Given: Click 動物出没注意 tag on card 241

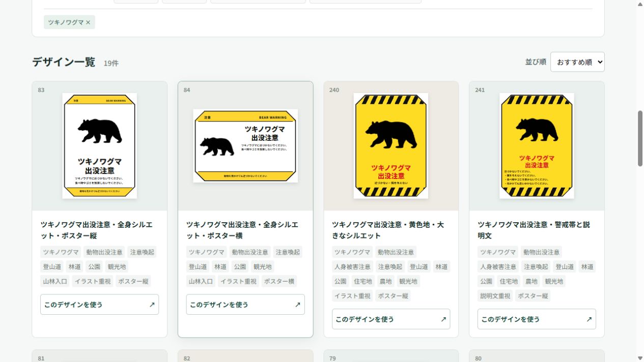Looking at the screenshot, I should (x=541, y=252).
